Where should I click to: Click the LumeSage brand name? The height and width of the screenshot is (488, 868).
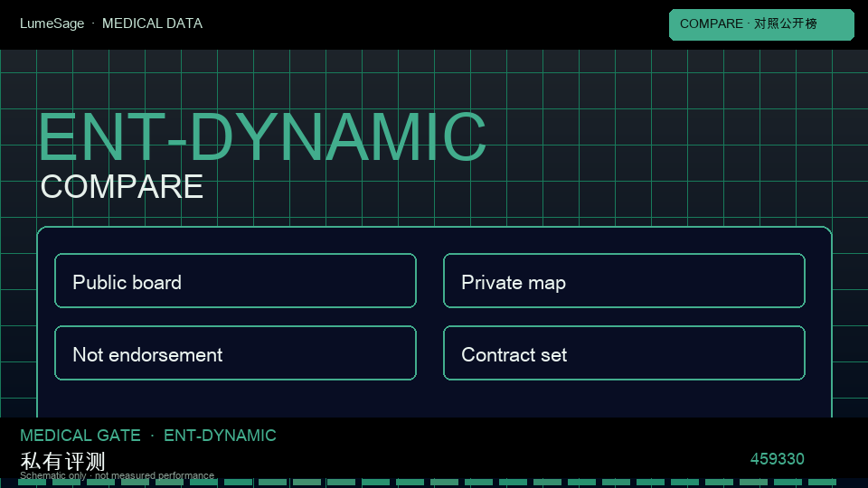click(x=52, y=23)
